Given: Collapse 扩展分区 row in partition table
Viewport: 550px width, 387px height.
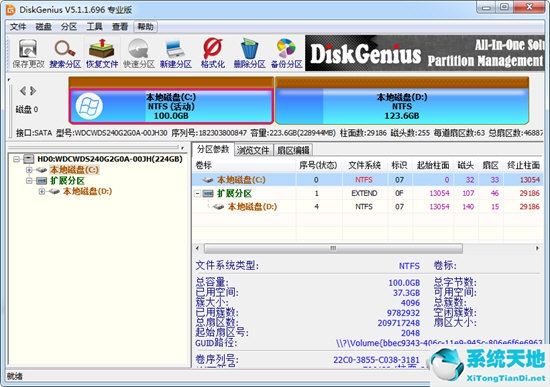Looking at the screenshot, I should pyautogui.click(x=197, y=193).
